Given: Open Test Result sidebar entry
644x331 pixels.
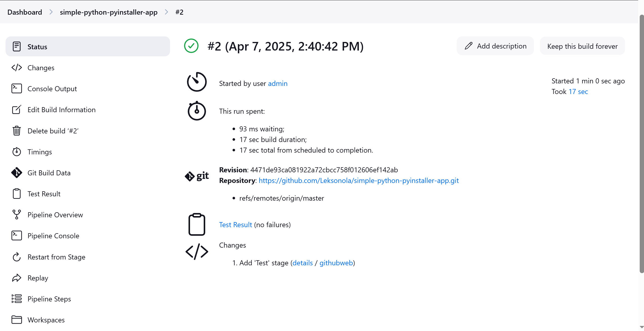Looking at the screenshot, I should click(x=88, y=194).
